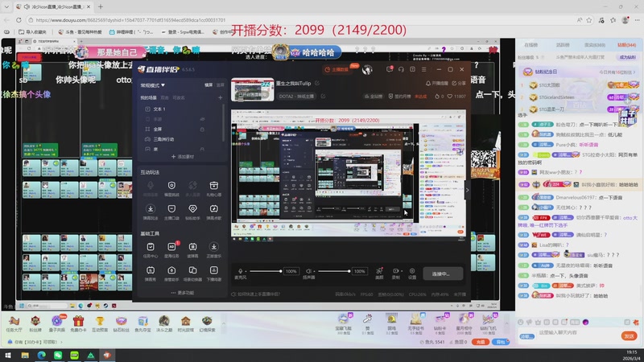Select the 贵宾 tab in the chat sidebar
The image size is (644, 362).
click(x=595, y=45)
